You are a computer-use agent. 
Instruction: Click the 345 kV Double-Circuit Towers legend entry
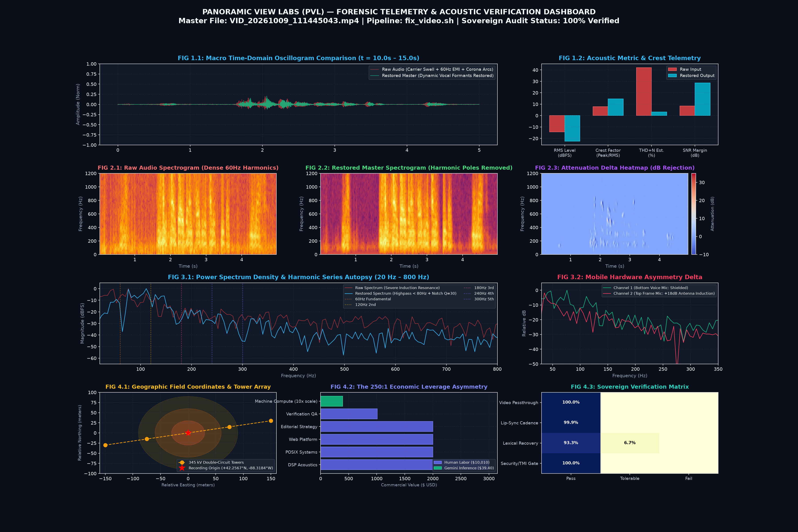[211, 462]
